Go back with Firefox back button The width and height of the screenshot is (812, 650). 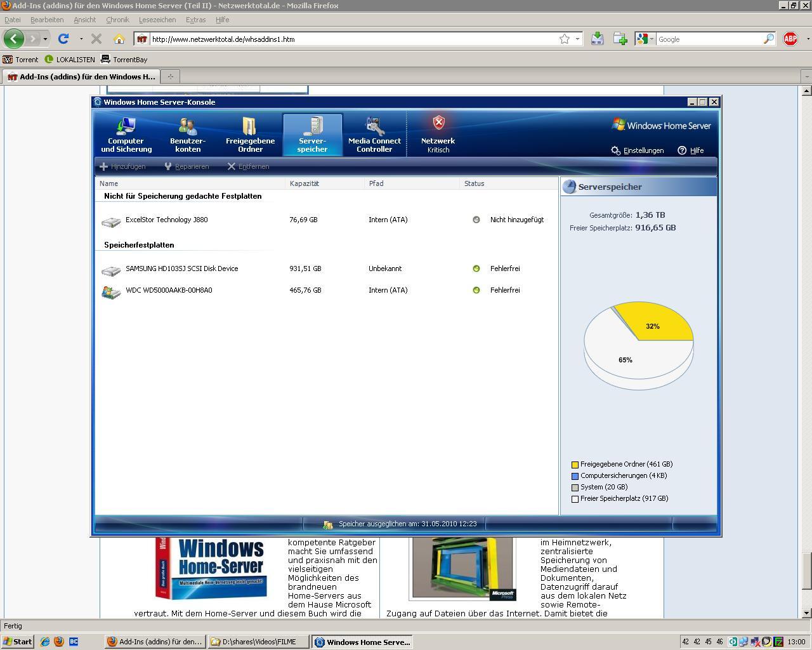point(14,39)
